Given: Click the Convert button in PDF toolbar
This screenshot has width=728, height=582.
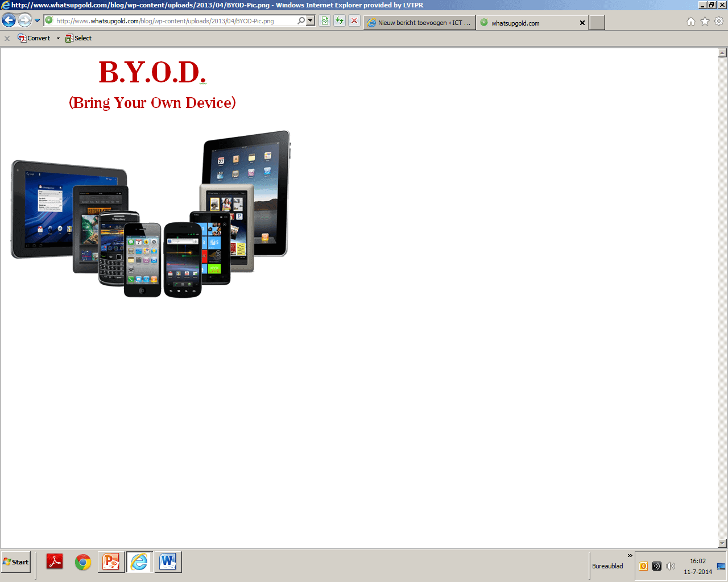Looking at the screenshot, I should tap(34, 38).
